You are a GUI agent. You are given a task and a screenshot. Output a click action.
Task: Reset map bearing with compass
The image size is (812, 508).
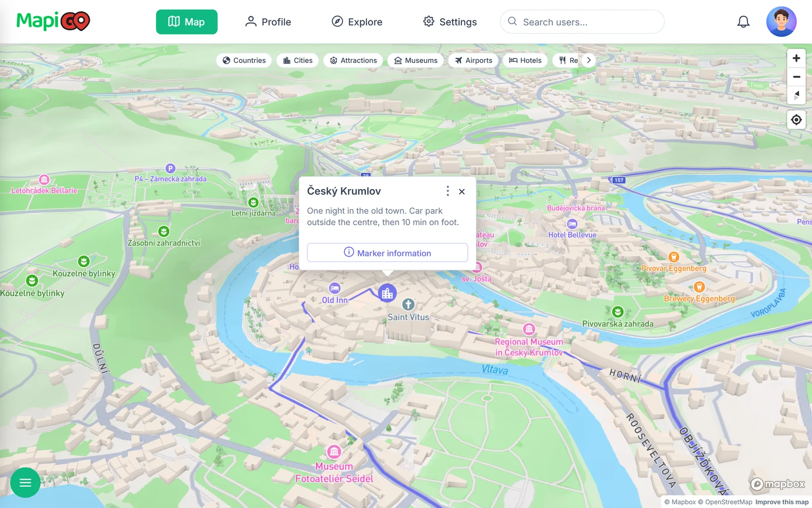(796, 96)
